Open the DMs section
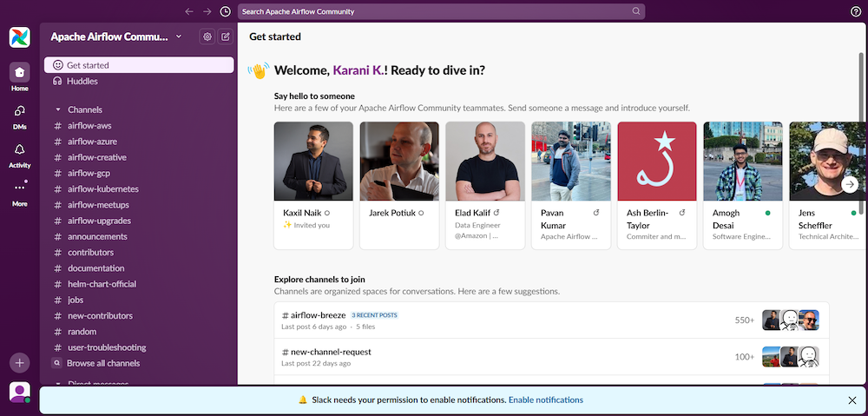This screenshot has width=868, height=416. pyautogui.click(x=19, y=111)
